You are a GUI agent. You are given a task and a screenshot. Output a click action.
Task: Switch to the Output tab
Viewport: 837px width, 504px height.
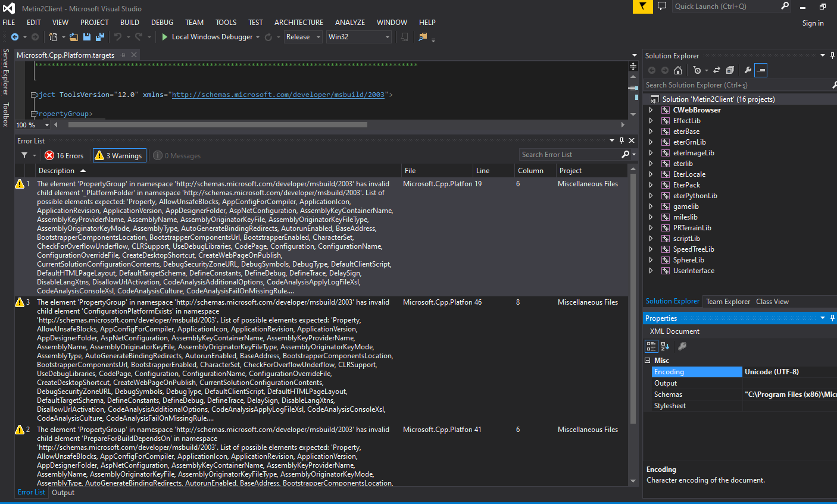pyautogui.click(x=63, y=493)
